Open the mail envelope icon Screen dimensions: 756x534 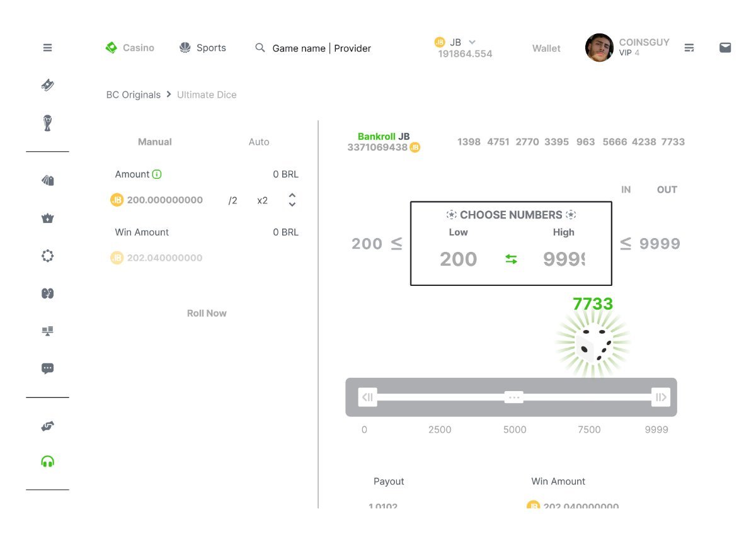[725, 48]
